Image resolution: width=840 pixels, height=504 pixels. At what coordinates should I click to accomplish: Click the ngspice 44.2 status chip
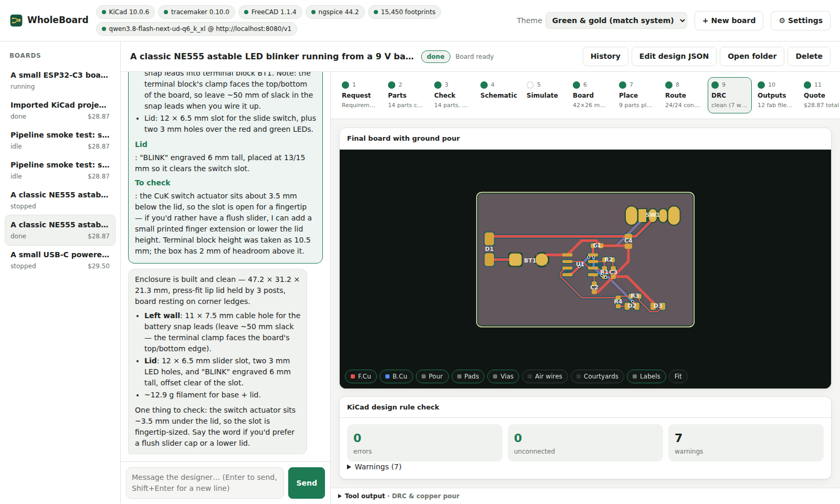pos(335,12)
